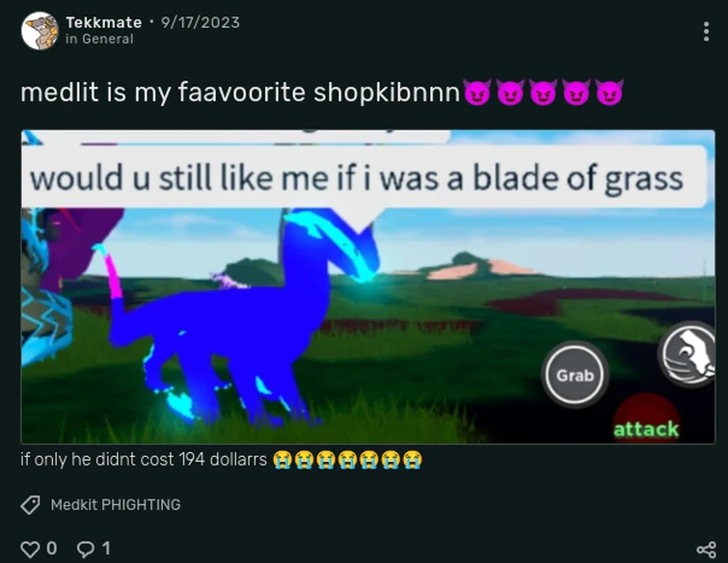This screenshot has height=563, width=728.
Task: Open the Medkit PHIGHTING tag
Action: tap(116, 504)
